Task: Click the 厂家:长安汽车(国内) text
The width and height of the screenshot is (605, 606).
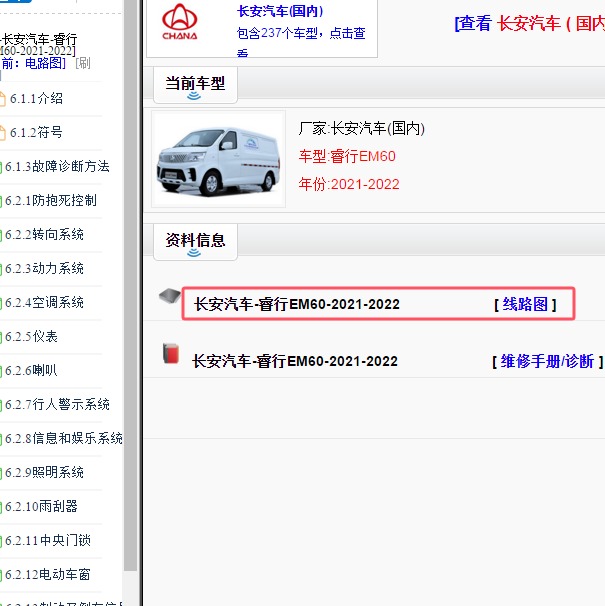Action: point(361,128)
